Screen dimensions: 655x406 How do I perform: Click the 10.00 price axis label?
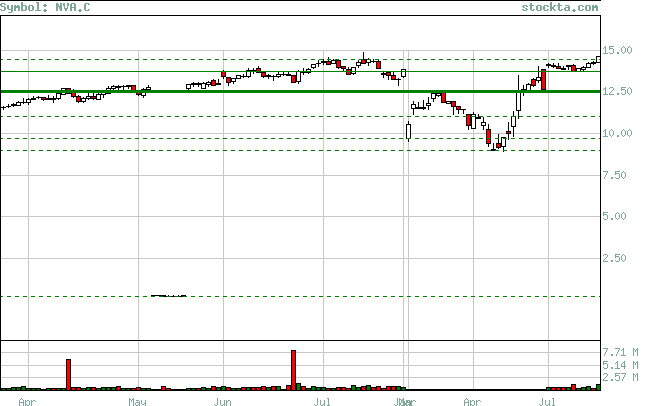[617, 133]
